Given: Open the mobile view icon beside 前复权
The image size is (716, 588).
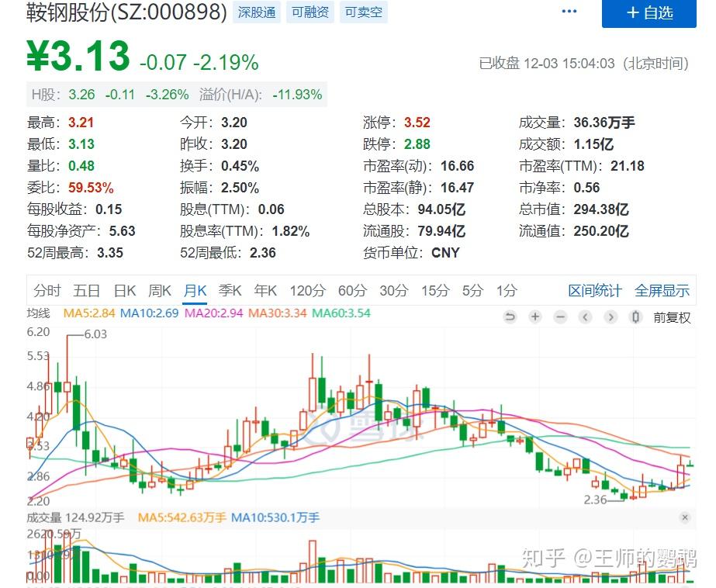Looking at the screenshot, I should point(634,317).
